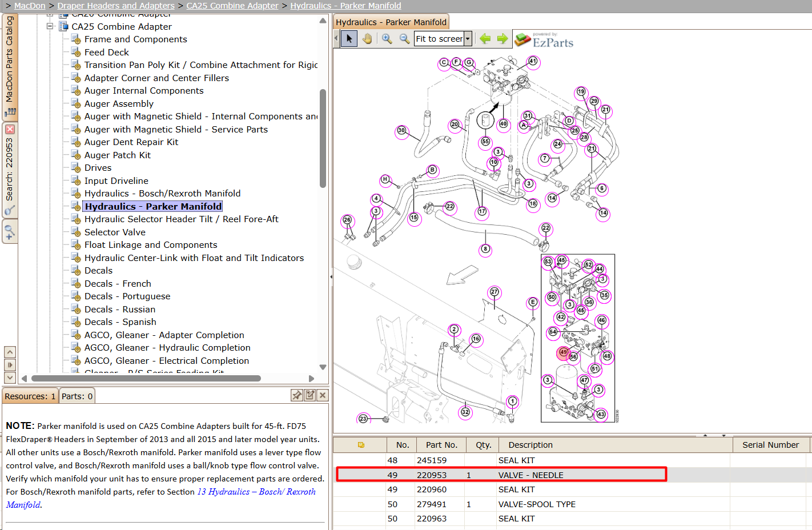Open new search tab with magnifier-plus icon
The width and height of the screenshot is (812, 530).
click(10, 232)
